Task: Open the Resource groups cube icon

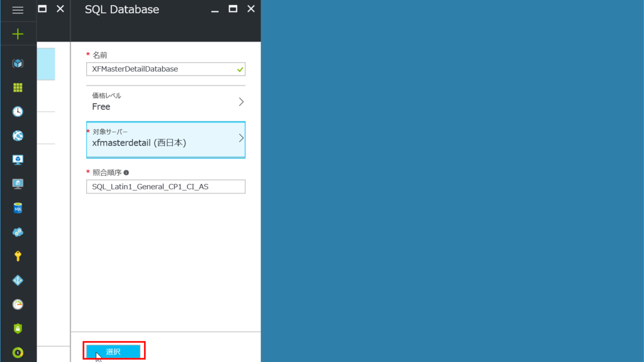Action: tap(18, 64)
